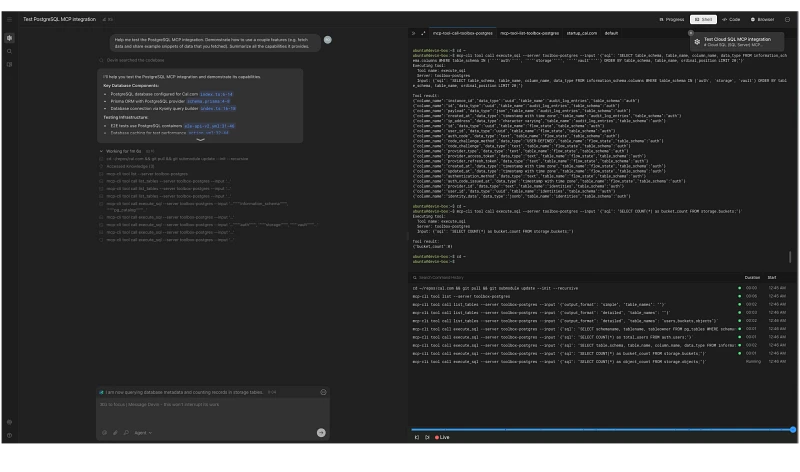Open the library icon below the sidebar search

9,65
